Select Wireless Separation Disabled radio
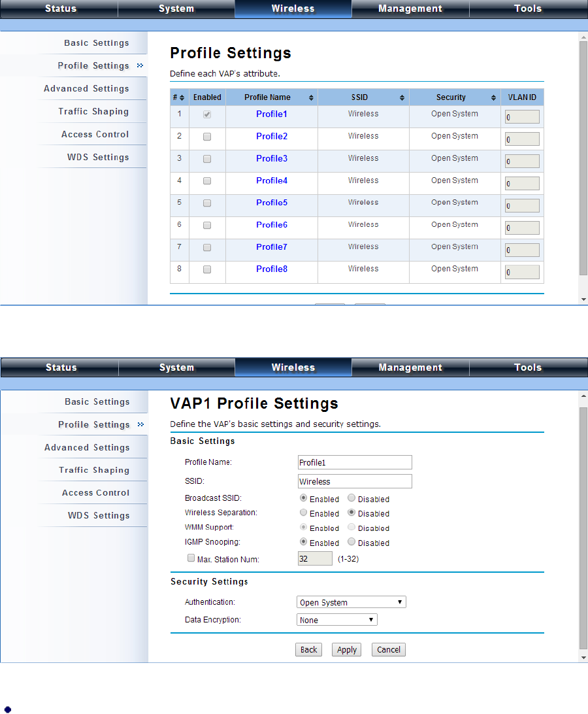The height and width of the screenshot is (714, 588). click(x=351, y=513)
